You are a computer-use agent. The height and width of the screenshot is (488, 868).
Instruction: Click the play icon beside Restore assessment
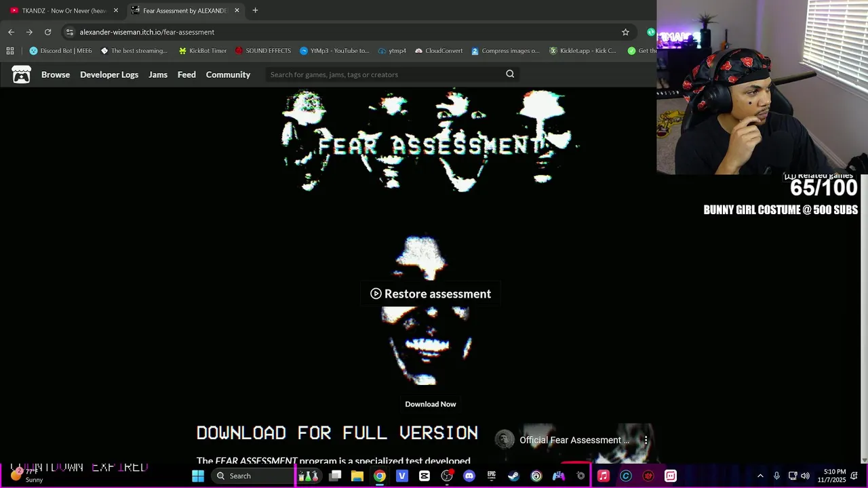(376, 293)
